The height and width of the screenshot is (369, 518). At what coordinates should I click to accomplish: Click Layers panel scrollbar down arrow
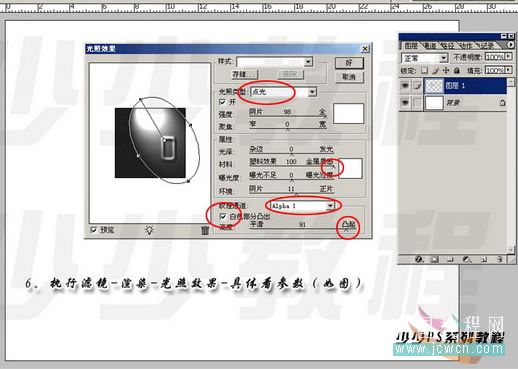pos(511,250)
